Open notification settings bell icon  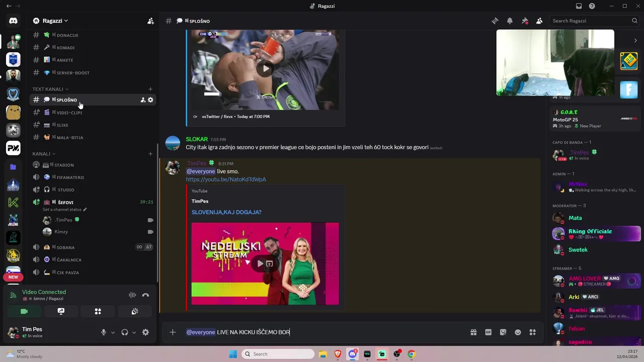pyautogui.click(x=510, y=21)
